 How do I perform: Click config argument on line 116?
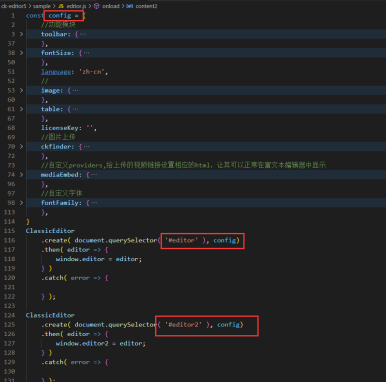(225, 240)
